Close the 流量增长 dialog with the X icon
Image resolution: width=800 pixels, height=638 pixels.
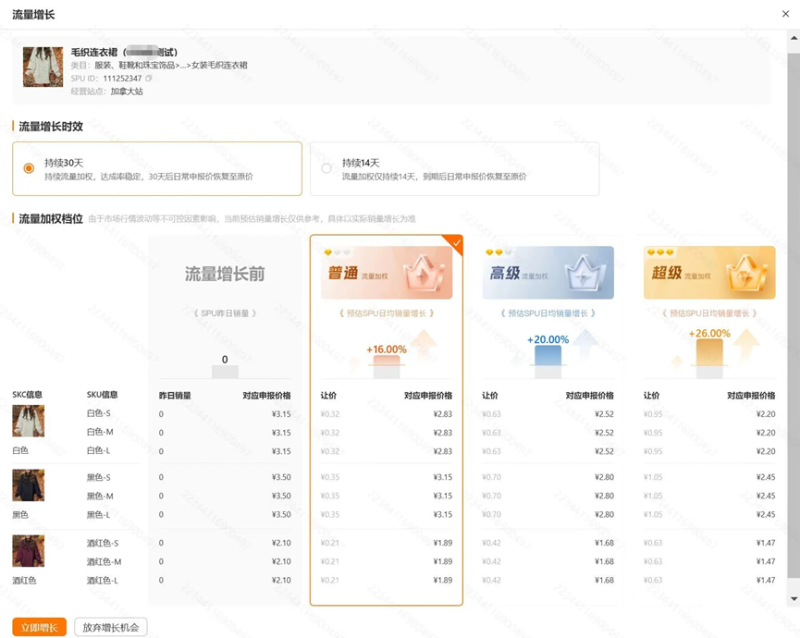pos(784,13)
